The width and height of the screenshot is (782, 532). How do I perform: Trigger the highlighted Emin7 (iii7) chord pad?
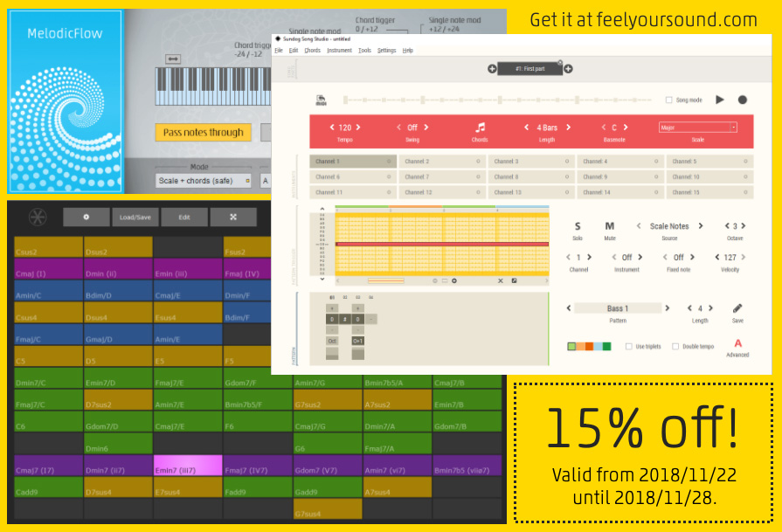click(x=188, y=466)
